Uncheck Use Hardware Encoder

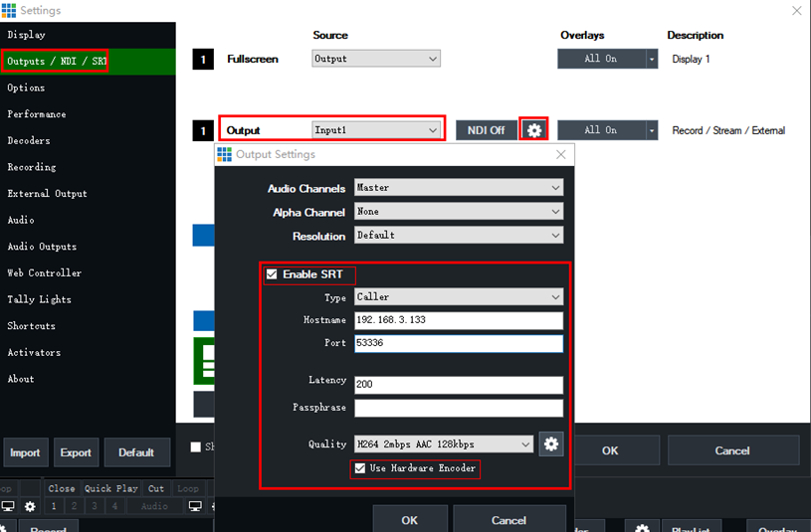[x=360, y=468]
